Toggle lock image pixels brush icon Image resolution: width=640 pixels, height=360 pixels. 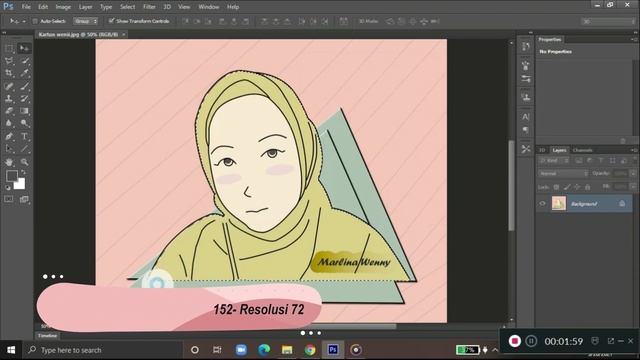(x=567, y=187)
